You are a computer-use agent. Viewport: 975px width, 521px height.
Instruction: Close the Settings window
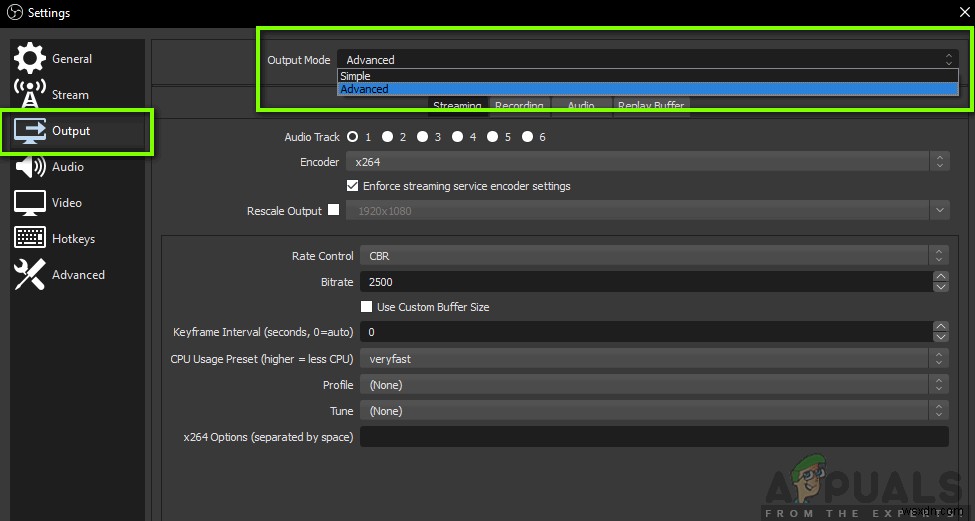(x=964, y=12)
